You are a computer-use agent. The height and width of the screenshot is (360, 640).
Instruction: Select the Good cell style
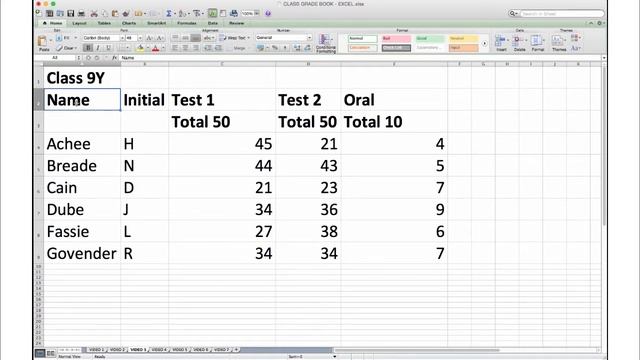click(429, 39)
